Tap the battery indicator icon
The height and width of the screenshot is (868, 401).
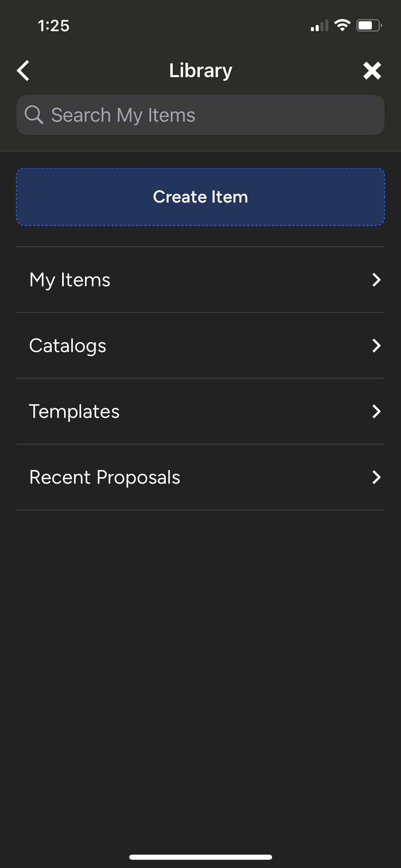[369, 25]
